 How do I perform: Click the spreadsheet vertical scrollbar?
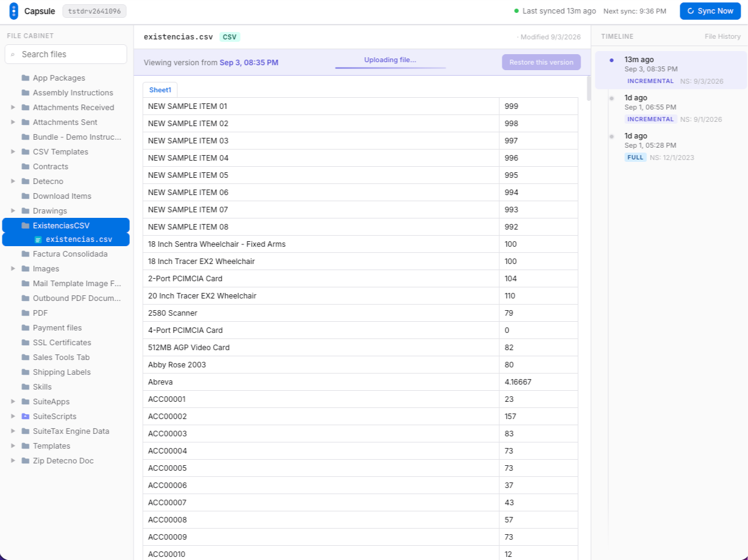pyautogui.click(x=589, y=89)
